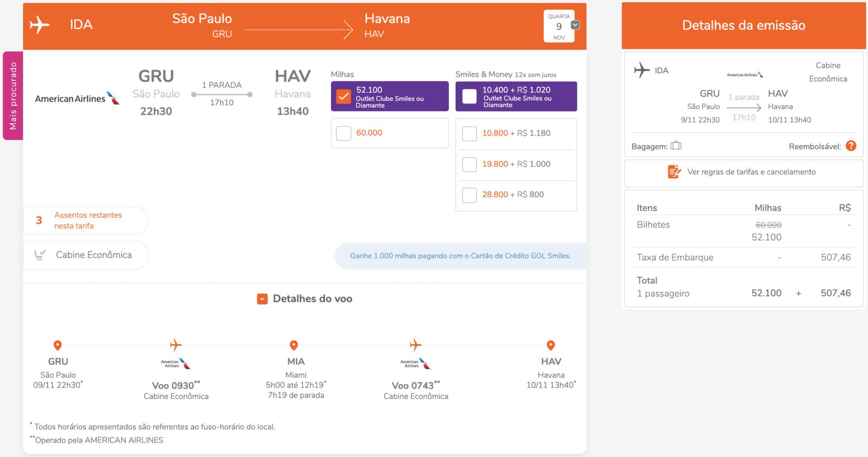Click the Voo 0930 flight number text
The width and height of the screenshot is (868, 457).
click(176, 385)
